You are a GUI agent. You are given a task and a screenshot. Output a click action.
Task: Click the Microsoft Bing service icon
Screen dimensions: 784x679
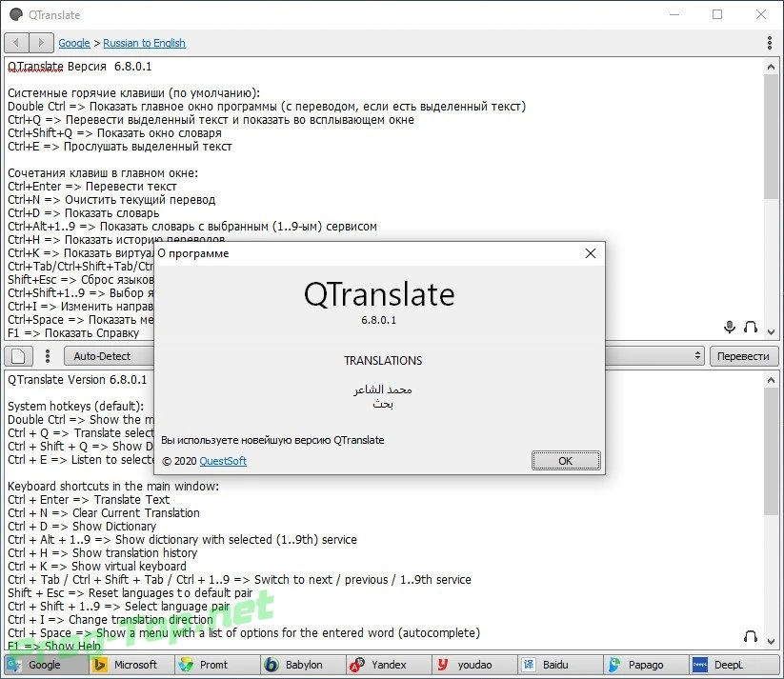(x=99, y=665)
